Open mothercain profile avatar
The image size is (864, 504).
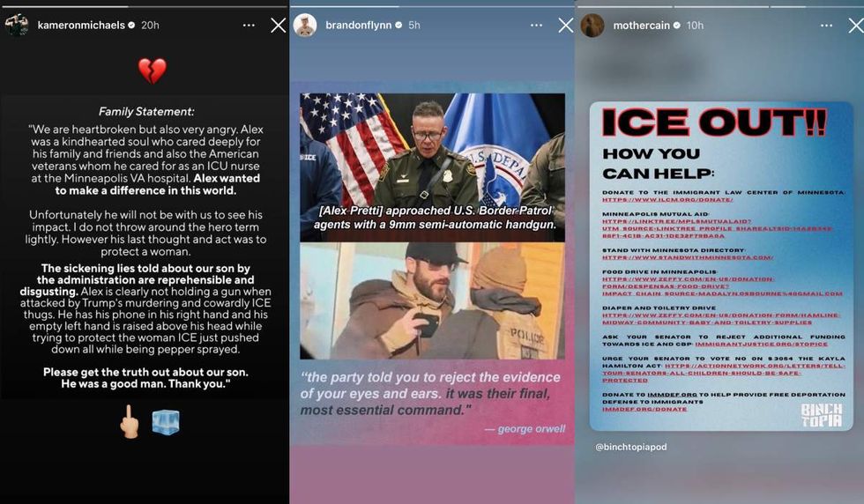pos(592,26)
